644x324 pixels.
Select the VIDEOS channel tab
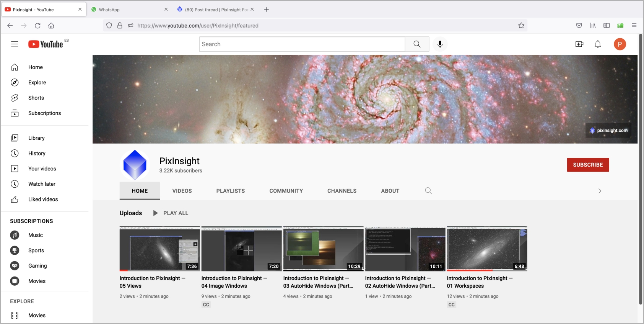(x=182, y=191)
